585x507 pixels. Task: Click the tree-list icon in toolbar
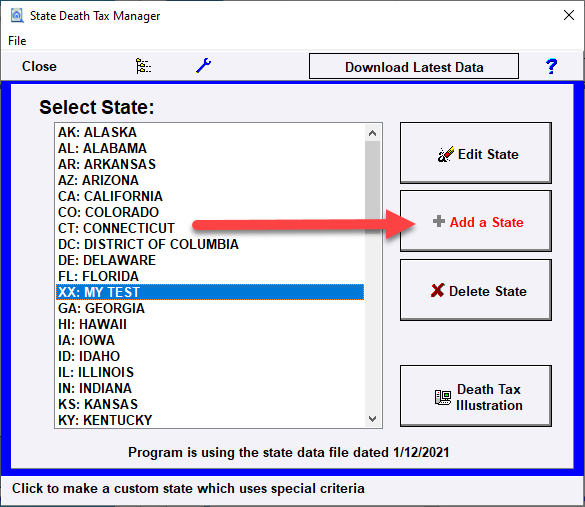tap(143, 66)
